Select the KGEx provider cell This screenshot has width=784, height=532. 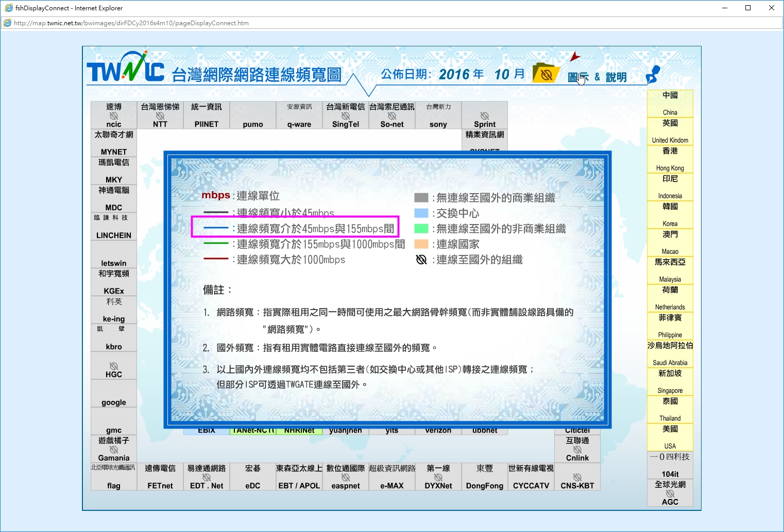114,282
